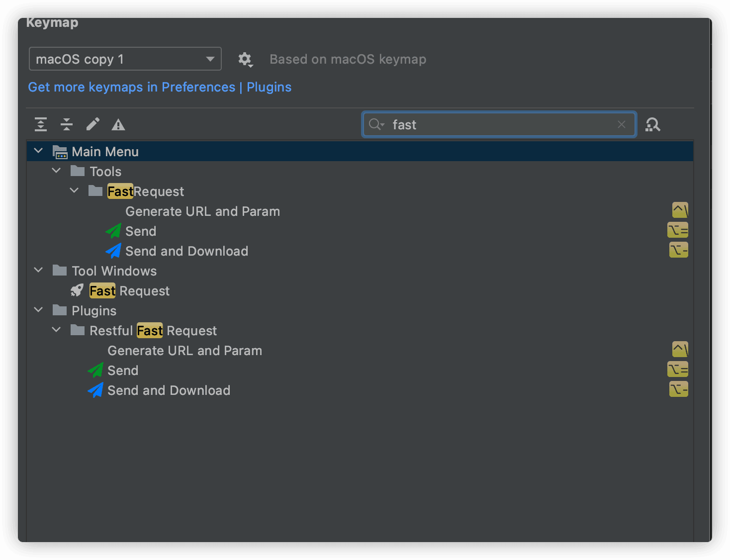730x560 pixels.
Task: Click the Expand All toolbar icon
Action: pyautogui.click(x=41, y=124)
